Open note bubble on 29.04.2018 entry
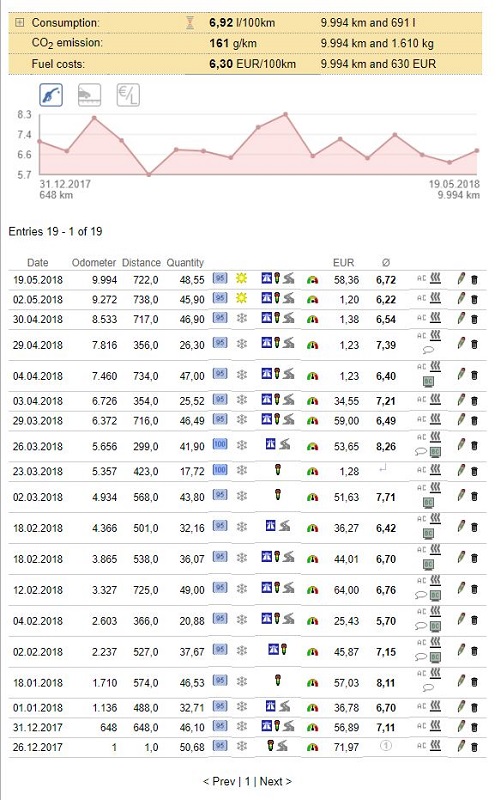 click(429, 350)
